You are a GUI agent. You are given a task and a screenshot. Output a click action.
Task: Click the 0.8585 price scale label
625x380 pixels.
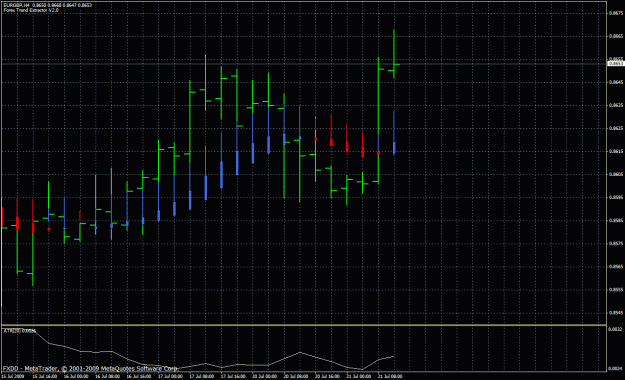click(x=616, y=221)
